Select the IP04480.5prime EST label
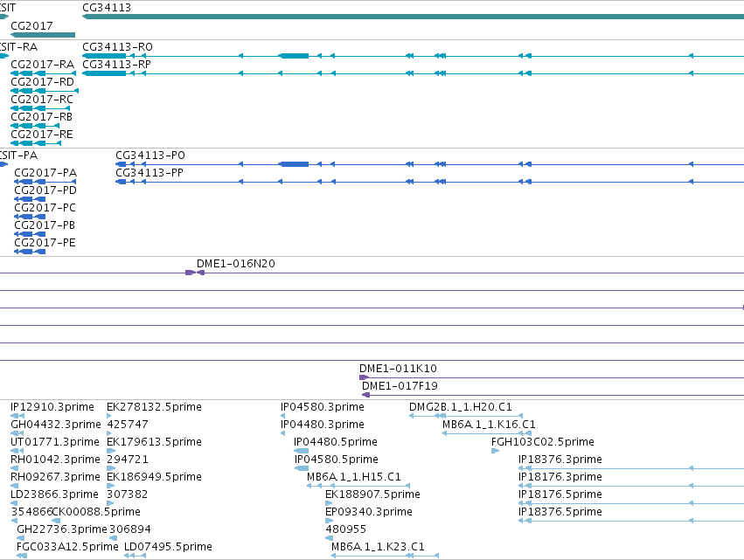This screenshot has height=560, width=744. click(336, 442)
